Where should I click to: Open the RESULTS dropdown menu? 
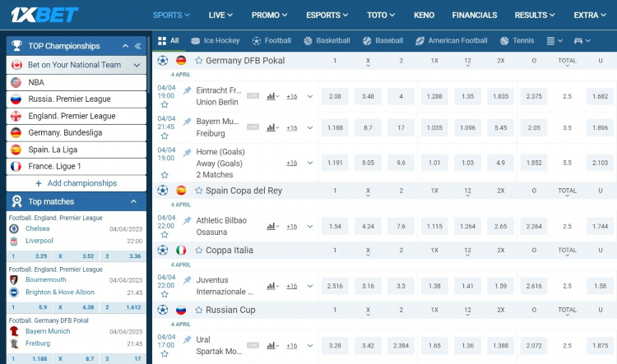tap(535, 15)
